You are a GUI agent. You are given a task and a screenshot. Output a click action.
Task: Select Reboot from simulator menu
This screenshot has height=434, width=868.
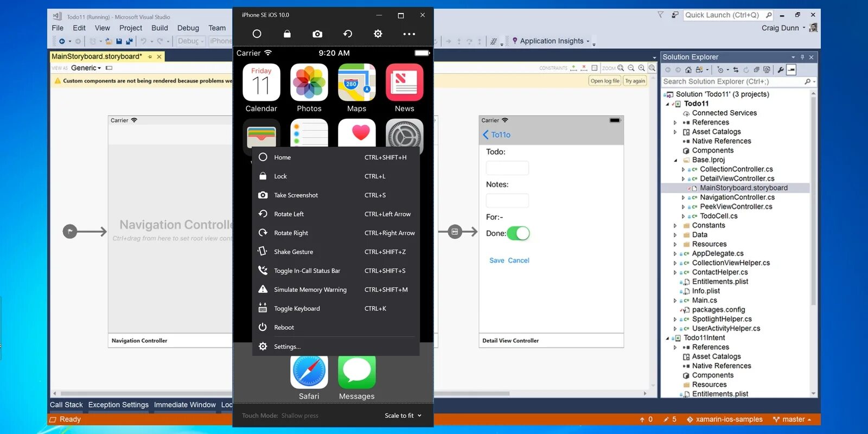pos(336,328)
